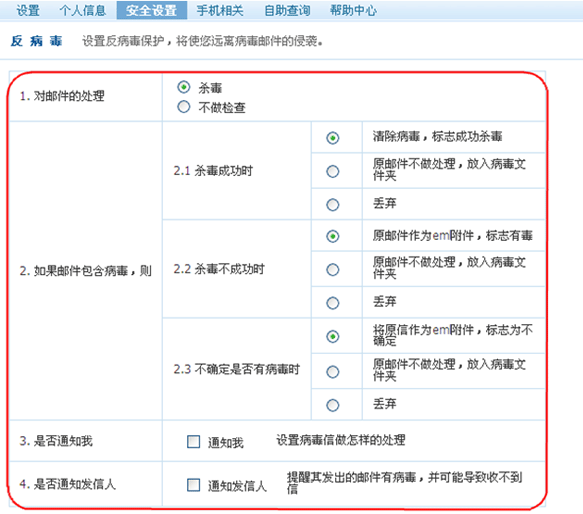Screen dimensions: 583x514
Task: Select 丢弃 radio under 2.2 杀毒不成功时
Action: coord(332,303)
